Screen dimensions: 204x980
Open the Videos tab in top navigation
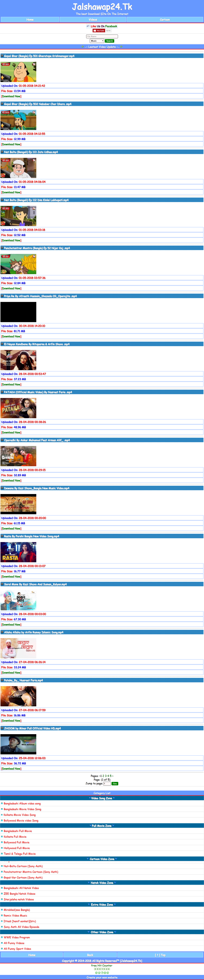pos(93,19)
